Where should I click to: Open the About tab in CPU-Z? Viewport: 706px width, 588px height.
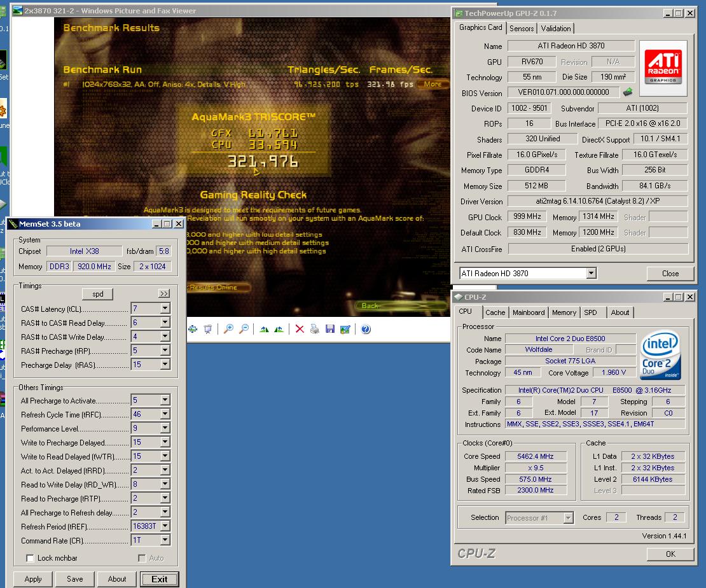pyautogui.click(x=620, y=312)
